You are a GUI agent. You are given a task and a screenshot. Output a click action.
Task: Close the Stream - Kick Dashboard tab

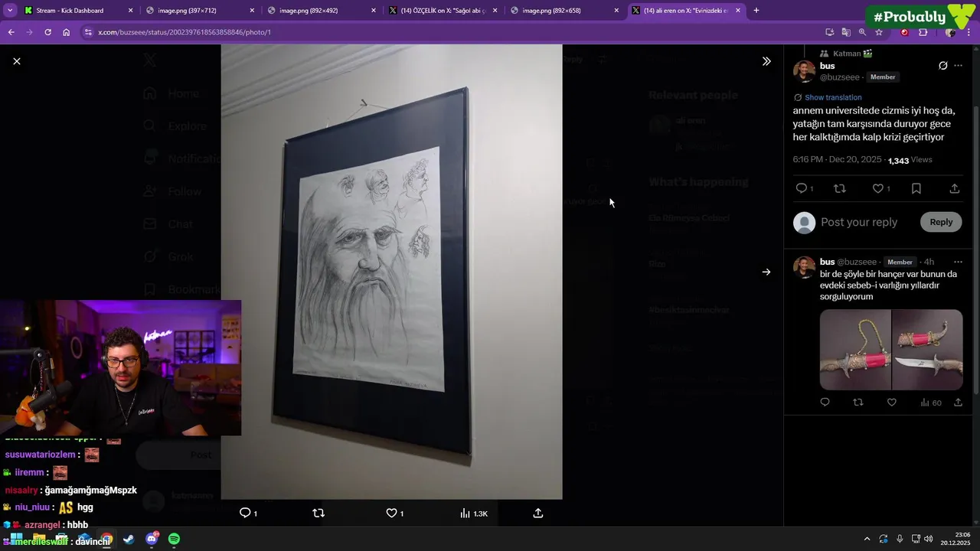(130, 11)
